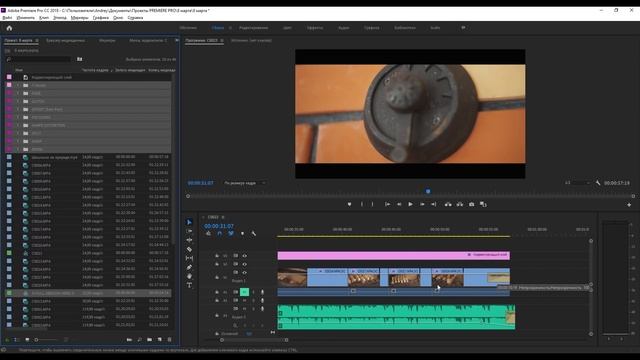Image resolution: width=640 pixels, height=360 pixels.
Task: Switch to the Аудио workspace
Action: click(344, 28)
